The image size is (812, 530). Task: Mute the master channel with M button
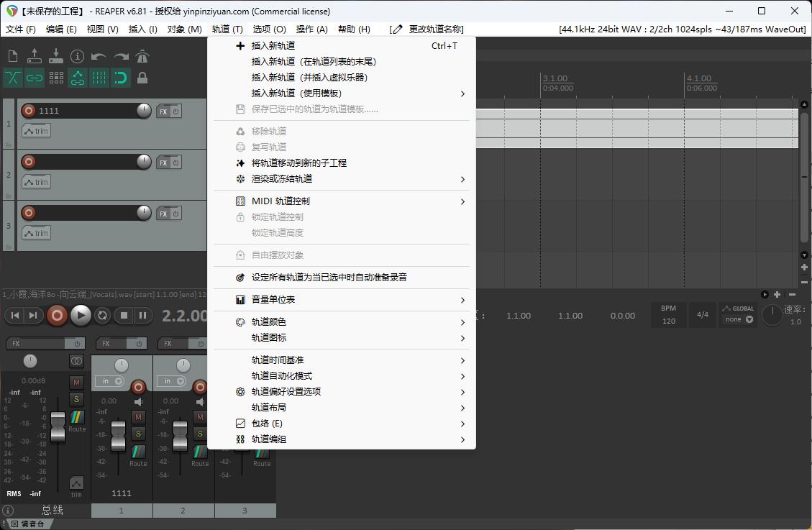coord(77,382)
